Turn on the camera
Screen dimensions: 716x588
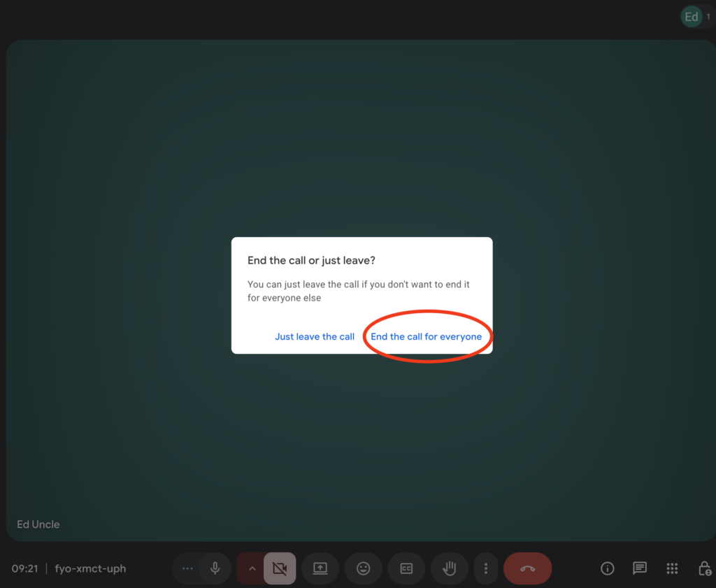tap(280, 568)
